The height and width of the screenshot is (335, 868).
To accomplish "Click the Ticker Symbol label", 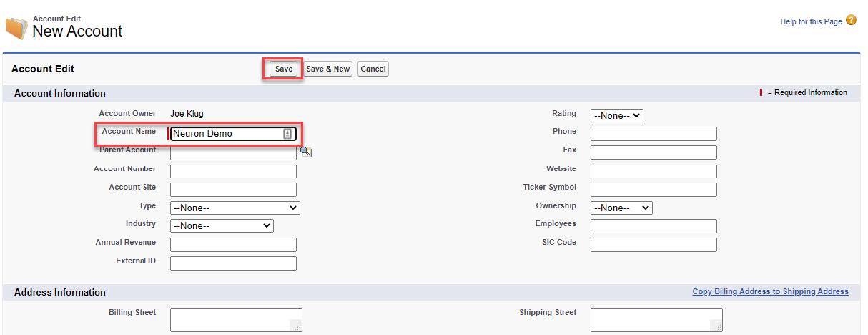I will pos(549,188).
